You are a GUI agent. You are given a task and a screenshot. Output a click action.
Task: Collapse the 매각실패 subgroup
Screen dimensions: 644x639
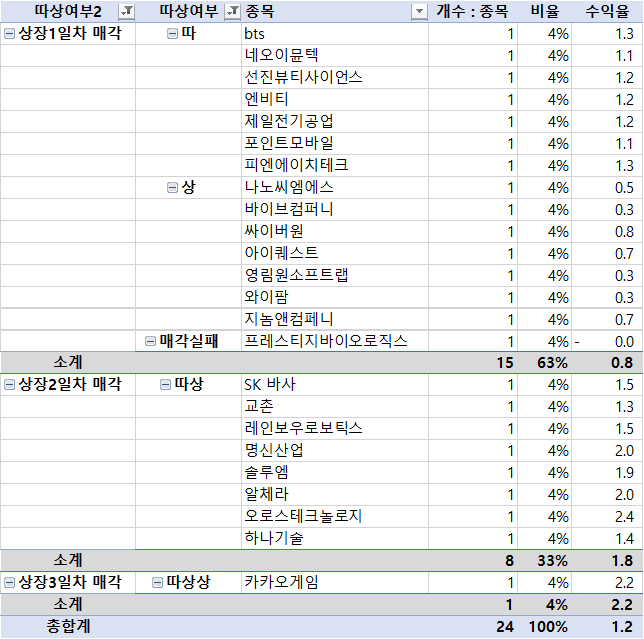tap(150, 341)
